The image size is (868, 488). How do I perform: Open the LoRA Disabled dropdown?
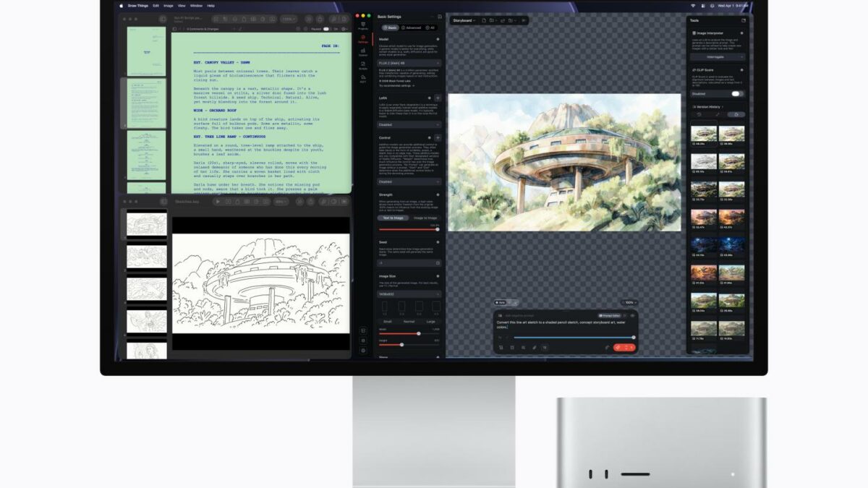coord(409,124)
